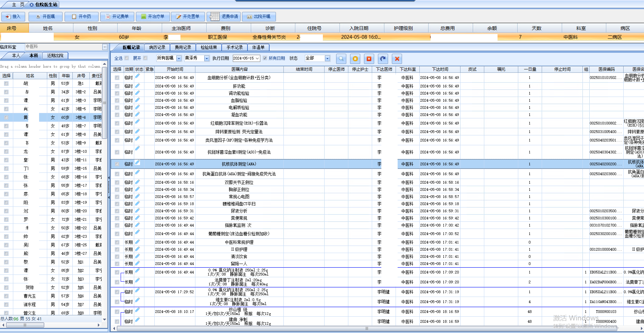Click the 开治疗单 green icon button
This screenshot has height=333, width=644.
153,16
